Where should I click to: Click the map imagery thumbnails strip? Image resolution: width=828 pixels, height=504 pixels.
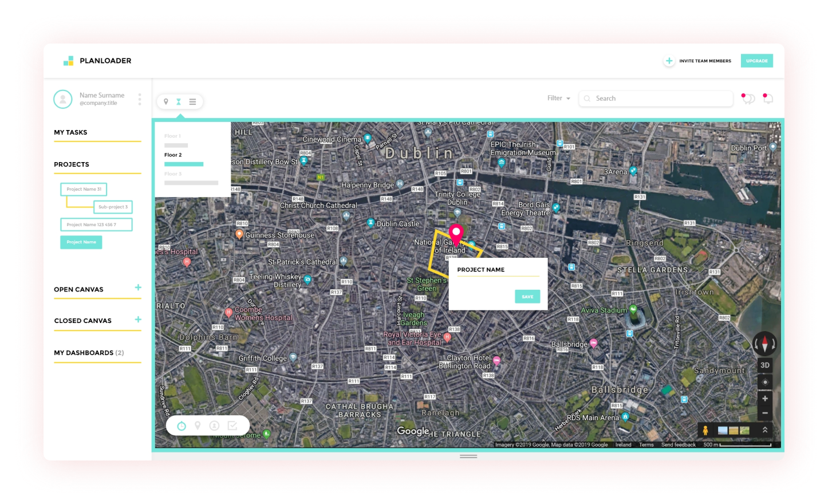click(x=734, y=431)
